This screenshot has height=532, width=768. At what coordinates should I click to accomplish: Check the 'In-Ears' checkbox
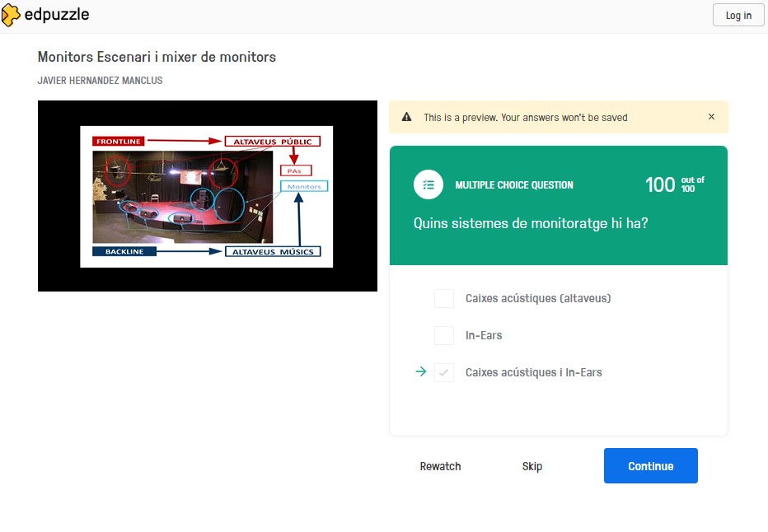click(x=444, y=335)
